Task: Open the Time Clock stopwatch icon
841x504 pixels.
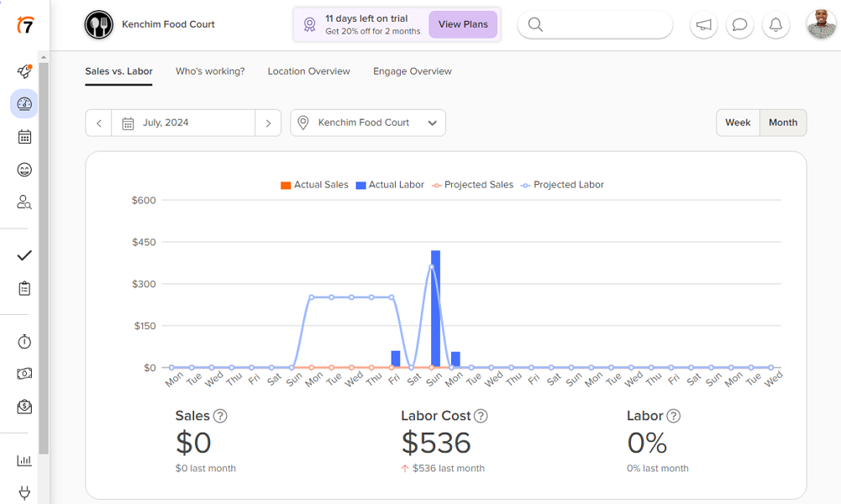Action: coord(24,342)
